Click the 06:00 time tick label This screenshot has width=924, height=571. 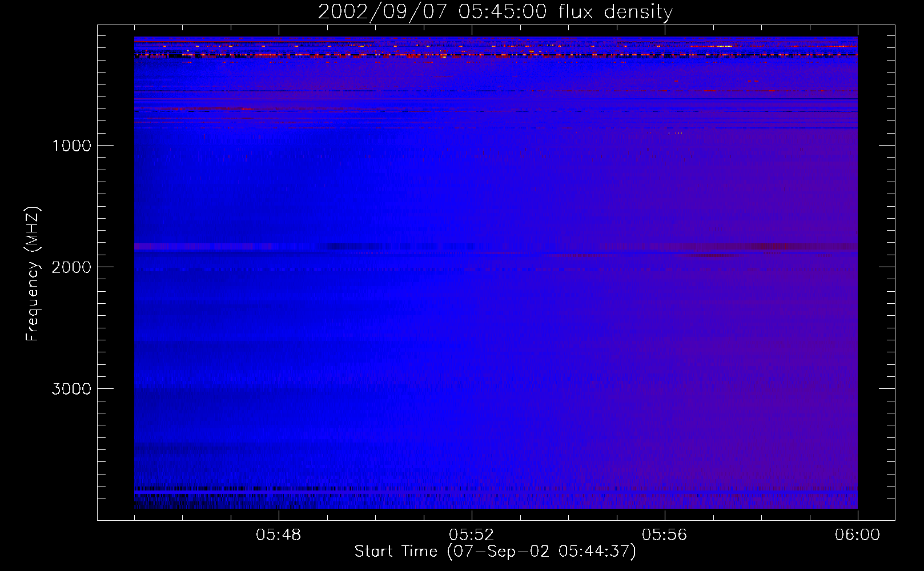click(x=858, y=535)
